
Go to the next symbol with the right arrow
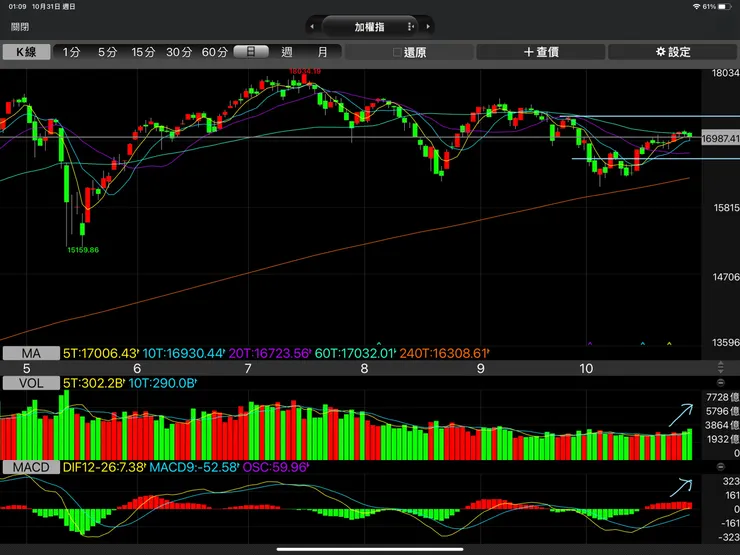click(428, 27)
